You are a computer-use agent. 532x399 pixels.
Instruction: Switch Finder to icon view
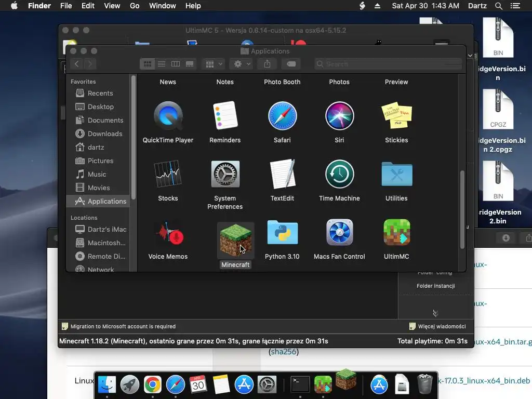(147, 64)
